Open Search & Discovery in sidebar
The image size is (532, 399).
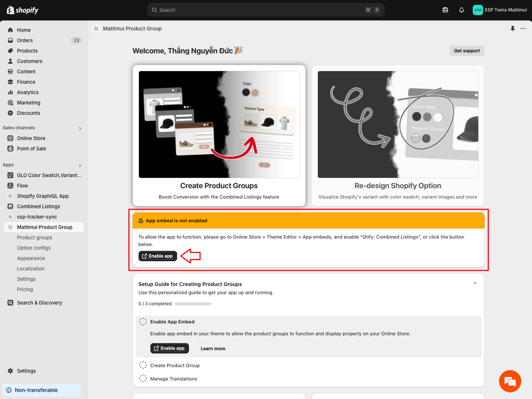pos(40,303)
